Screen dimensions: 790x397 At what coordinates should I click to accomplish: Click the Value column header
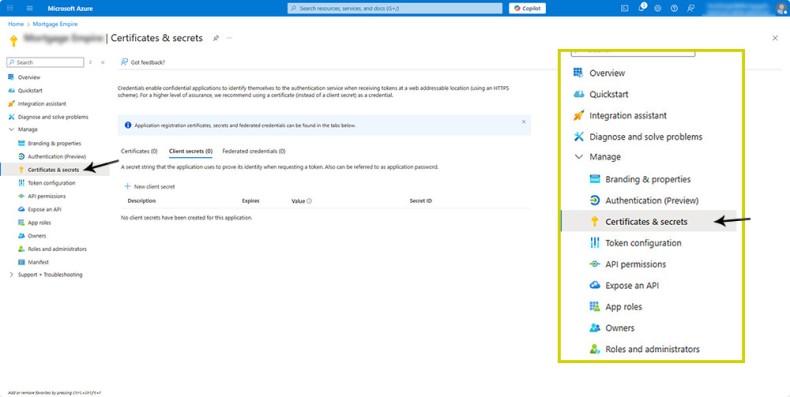(298, 201)
